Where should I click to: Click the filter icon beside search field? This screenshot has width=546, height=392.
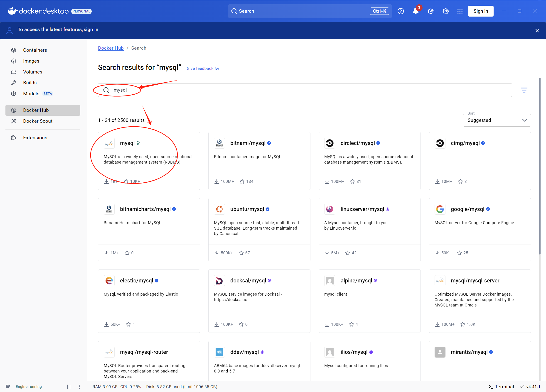[524, 90]
